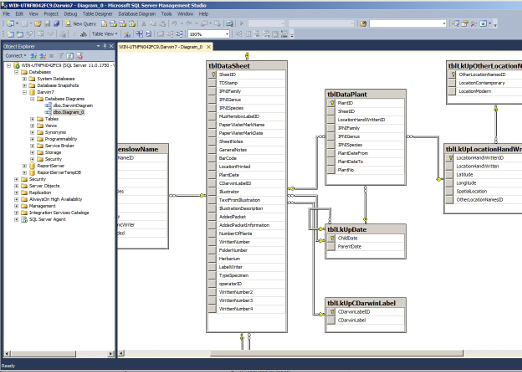This screenshot has width=522, height=372.
Task: Click the ParentDate column in tblLkUpDate
Action: tap(365, 247)
